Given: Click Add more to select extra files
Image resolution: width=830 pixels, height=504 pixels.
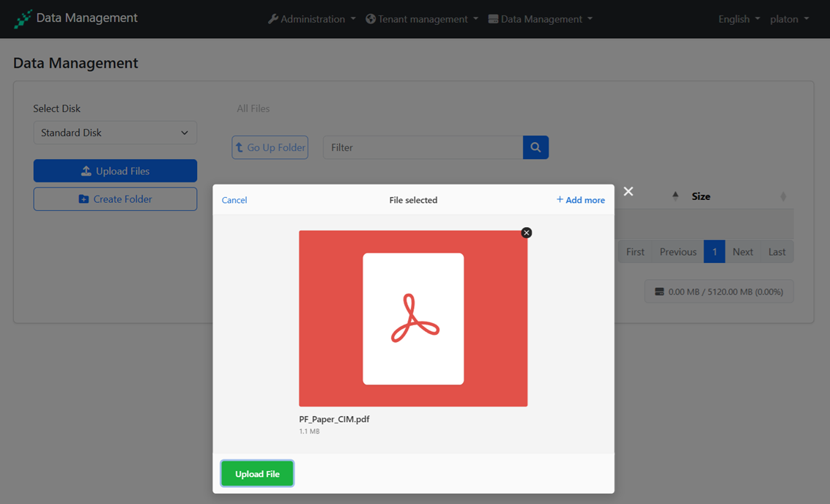Looking at the screenshot, I should [580, 200].
